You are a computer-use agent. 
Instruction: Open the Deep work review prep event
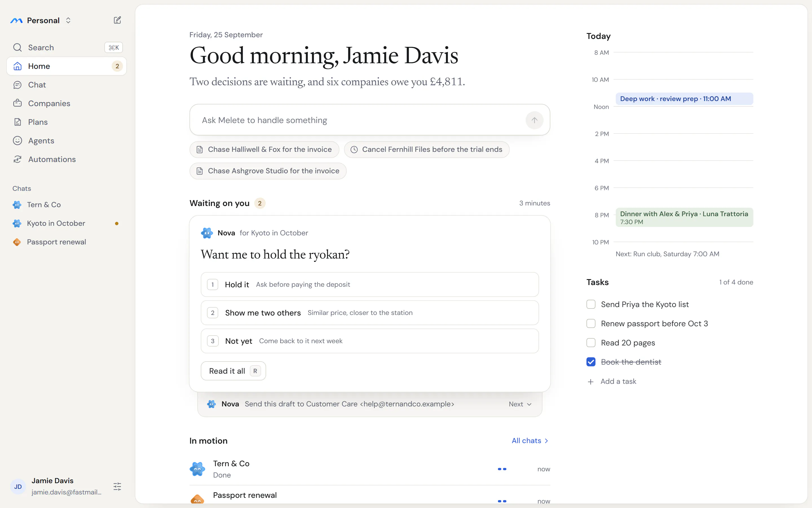[x=684, y=99]
